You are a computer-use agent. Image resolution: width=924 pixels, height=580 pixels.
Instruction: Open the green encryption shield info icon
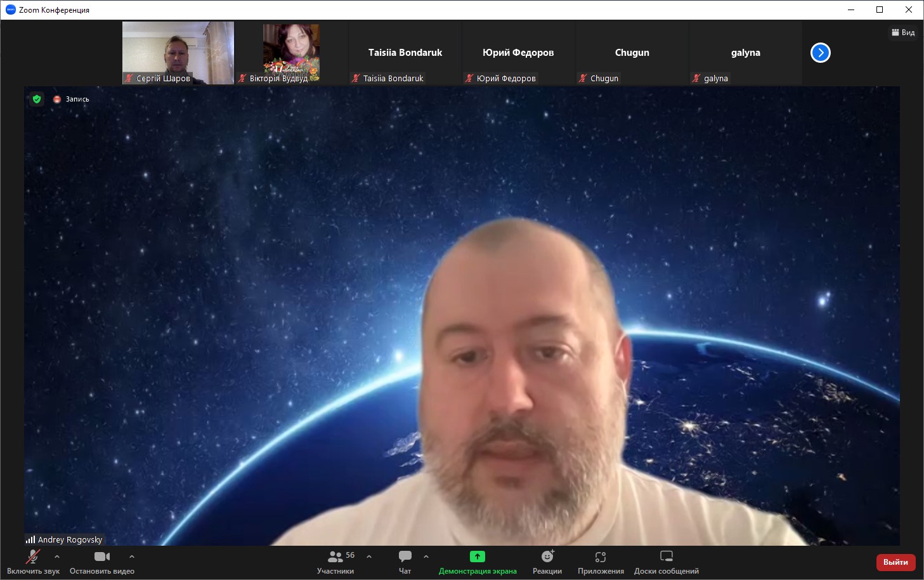click(x=37, y=99)
